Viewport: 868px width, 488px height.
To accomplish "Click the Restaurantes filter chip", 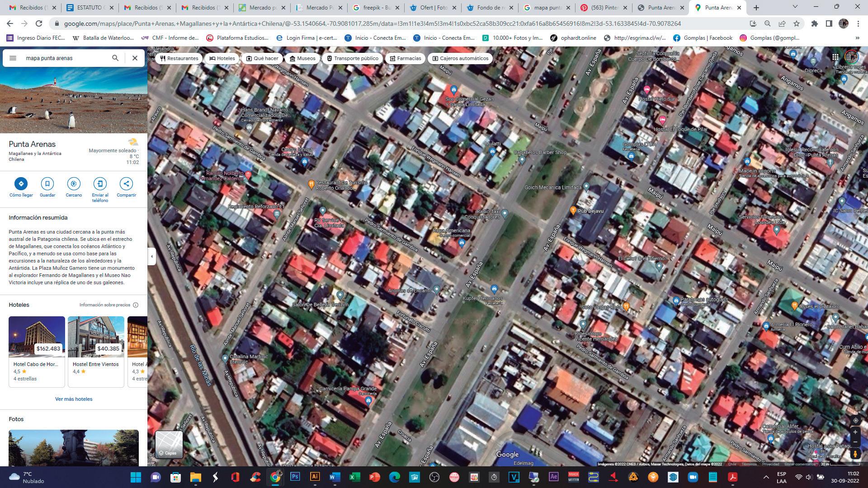I will click(x=179, y=58).
